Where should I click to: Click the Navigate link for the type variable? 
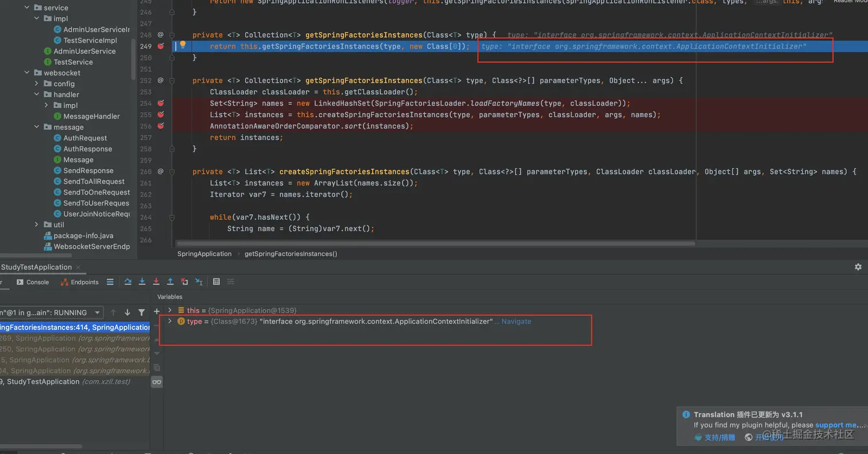[x=516, y=321]
